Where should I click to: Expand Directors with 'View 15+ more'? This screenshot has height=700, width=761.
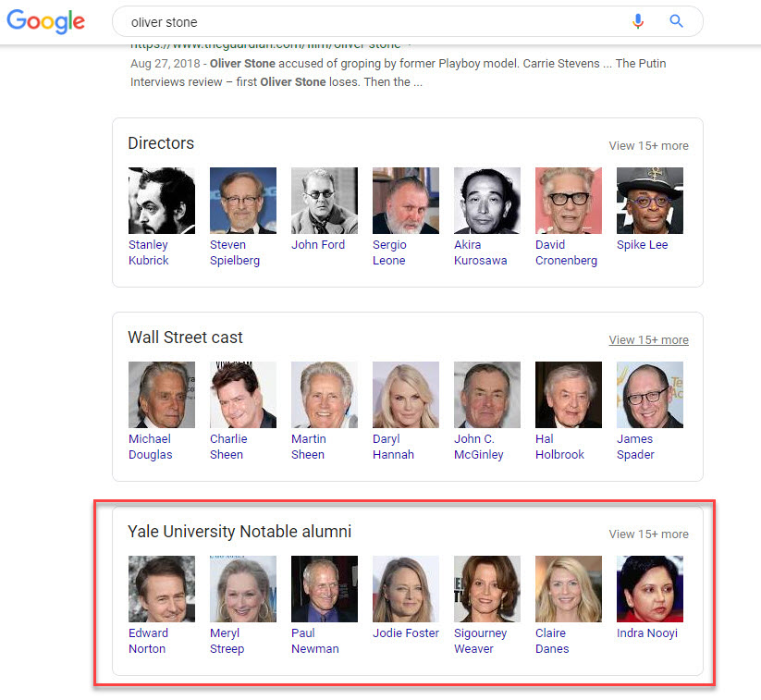point(648,146)
